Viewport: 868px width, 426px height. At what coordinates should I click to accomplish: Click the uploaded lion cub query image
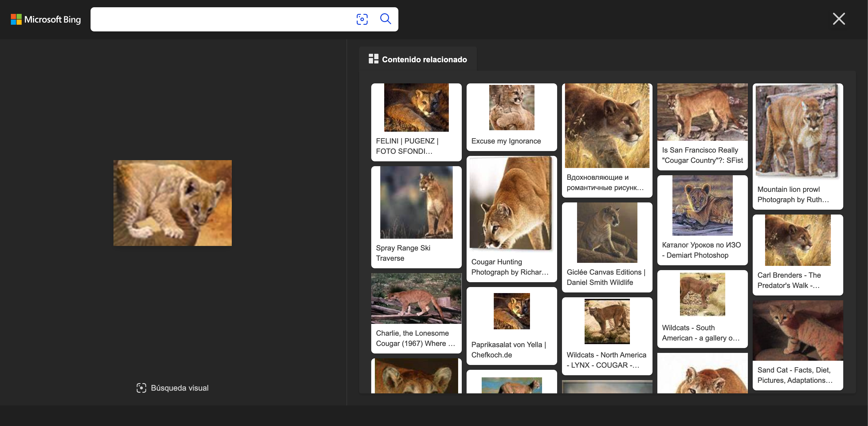(x=173, y=203)
